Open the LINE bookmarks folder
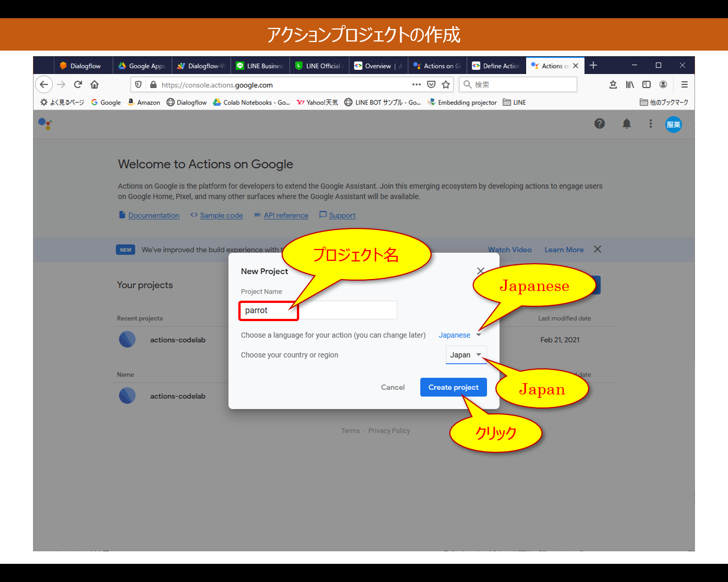The image size is (728, 582). pos(514,102)
